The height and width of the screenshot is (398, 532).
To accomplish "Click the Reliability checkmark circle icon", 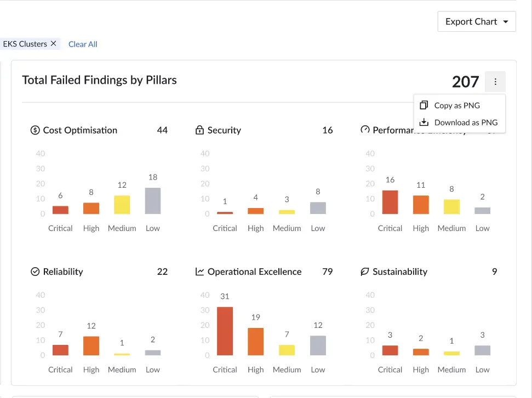I will [35, 272].
